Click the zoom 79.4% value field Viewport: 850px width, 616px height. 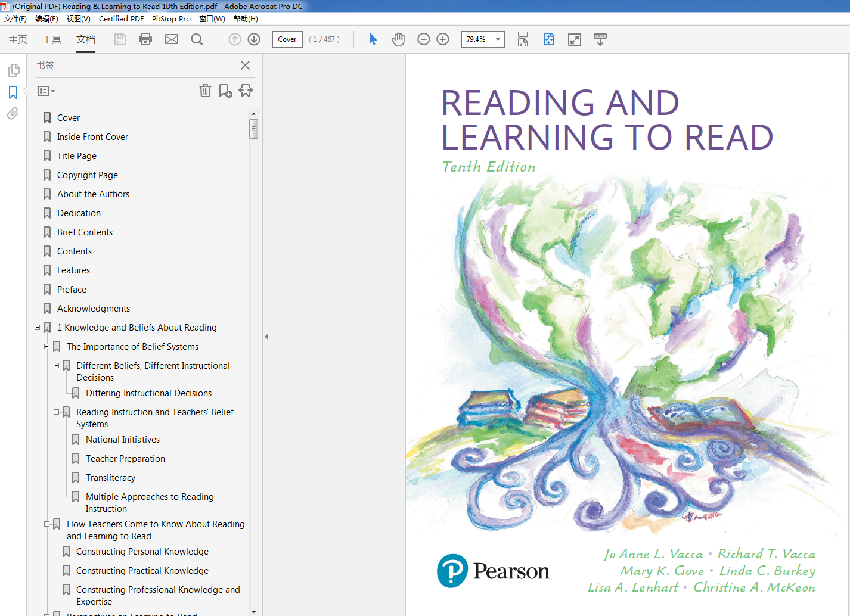[x=476, y=39]
